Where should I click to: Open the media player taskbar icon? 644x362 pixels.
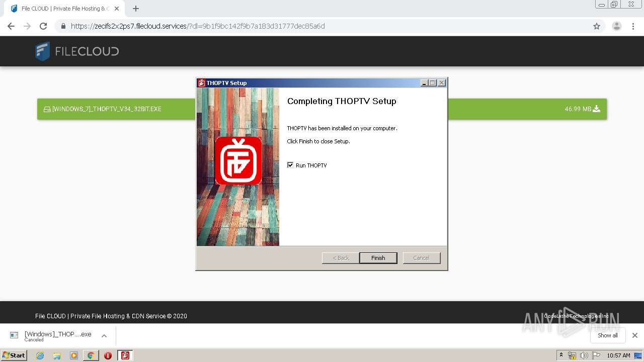74,355
